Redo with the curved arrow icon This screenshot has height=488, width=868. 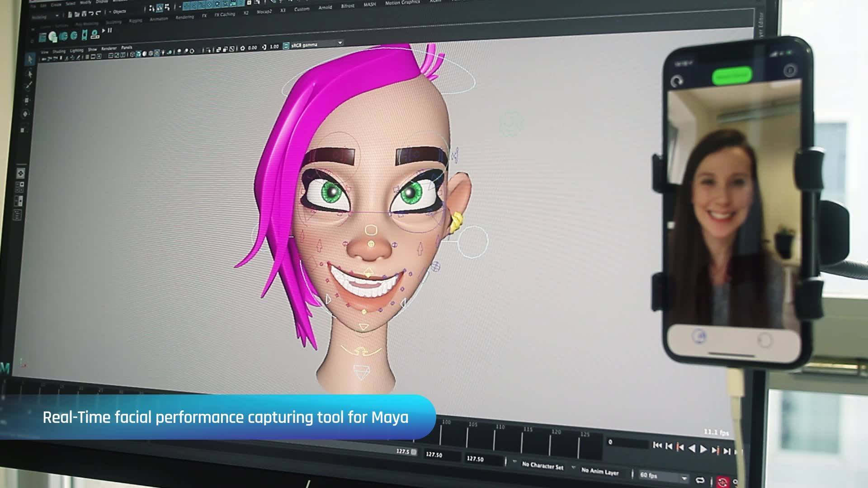(98, 13)
